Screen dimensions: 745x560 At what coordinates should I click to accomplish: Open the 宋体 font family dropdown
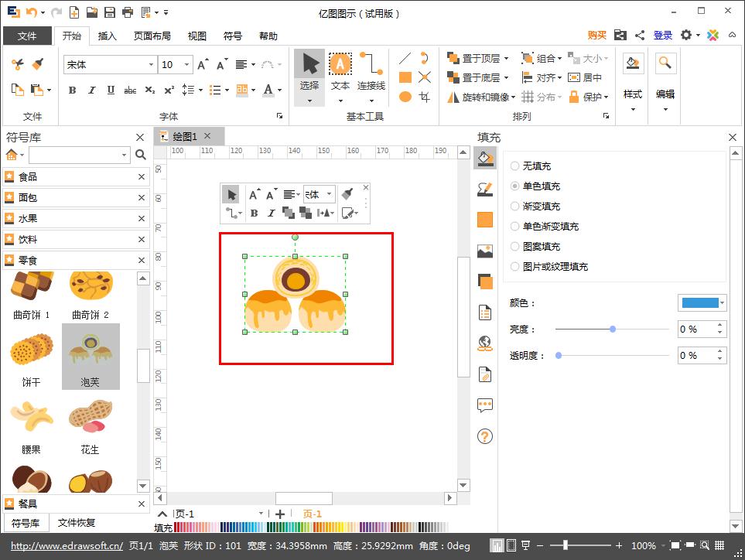152,65
